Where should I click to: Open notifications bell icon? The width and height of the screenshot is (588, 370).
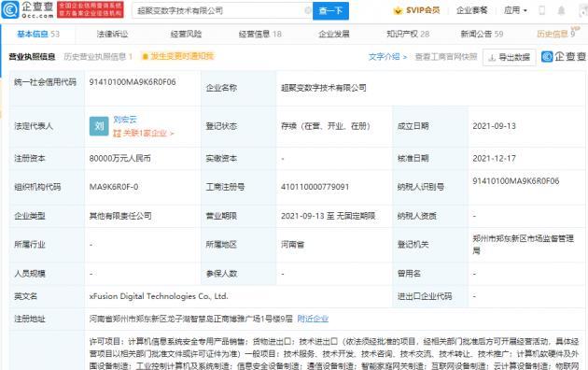point(561,10)
